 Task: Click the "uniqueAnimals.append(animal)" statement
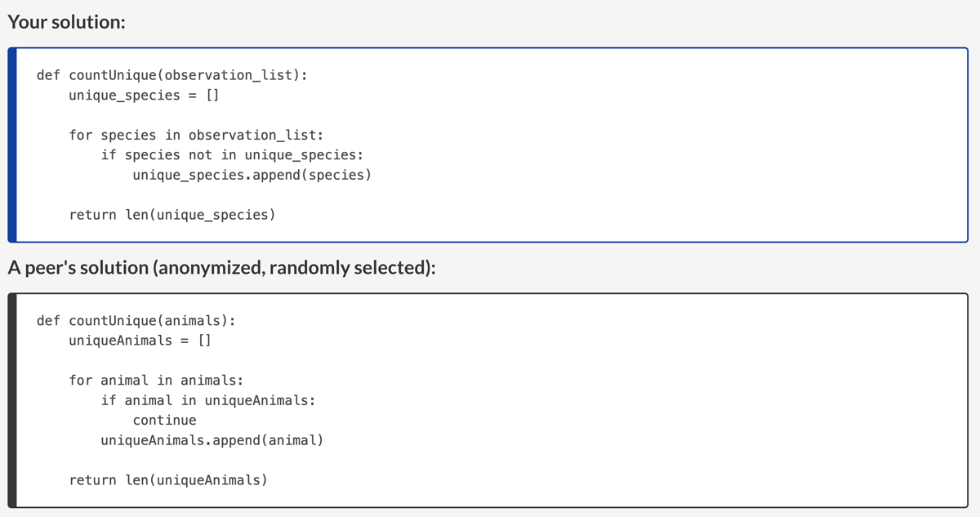212,440
